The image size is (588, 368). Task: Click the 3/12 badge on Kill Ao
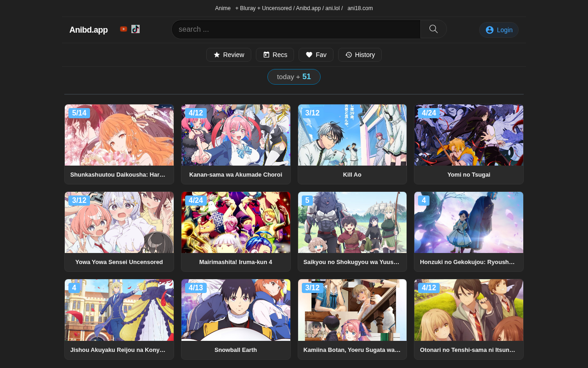(312, 113)
